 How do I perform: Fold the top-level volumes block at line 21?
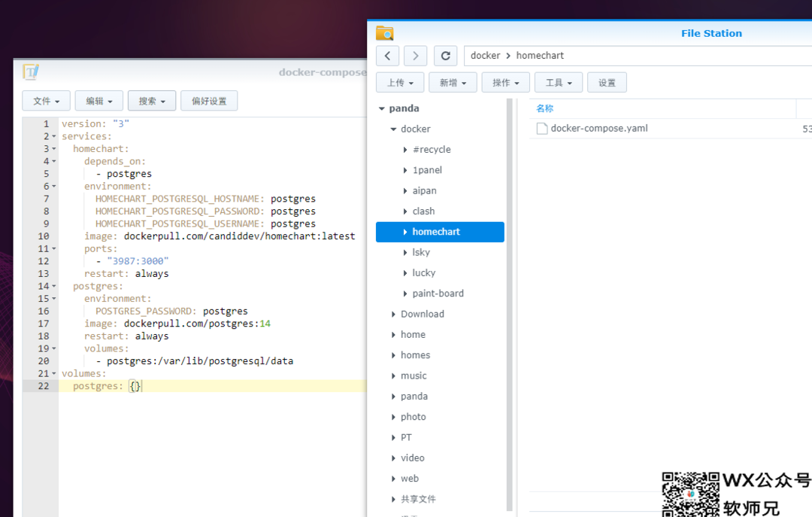[x=54, y=373]
